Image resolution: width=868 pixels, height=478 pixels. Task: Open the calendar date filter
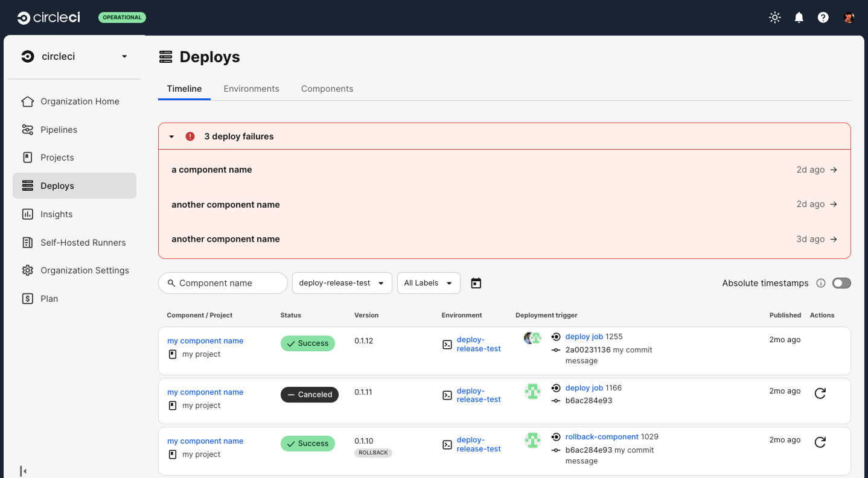pos(476,283)
